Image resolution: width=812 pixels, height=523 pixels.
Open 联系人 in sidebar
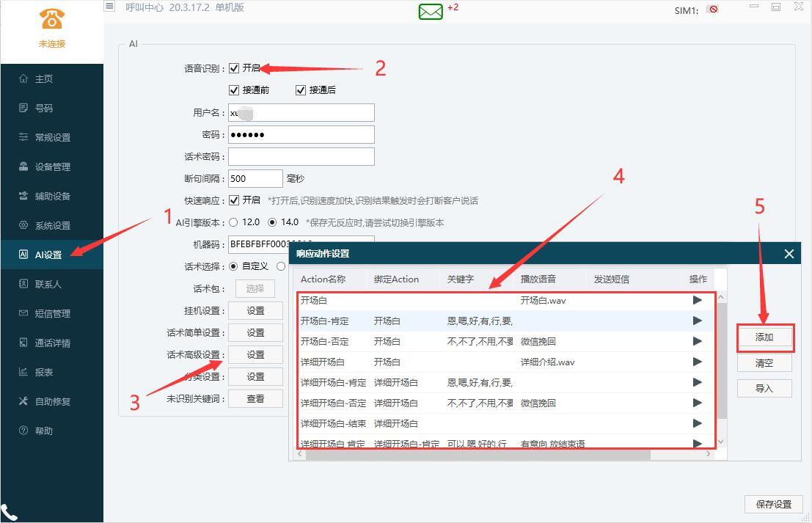[x=52, y=284]
